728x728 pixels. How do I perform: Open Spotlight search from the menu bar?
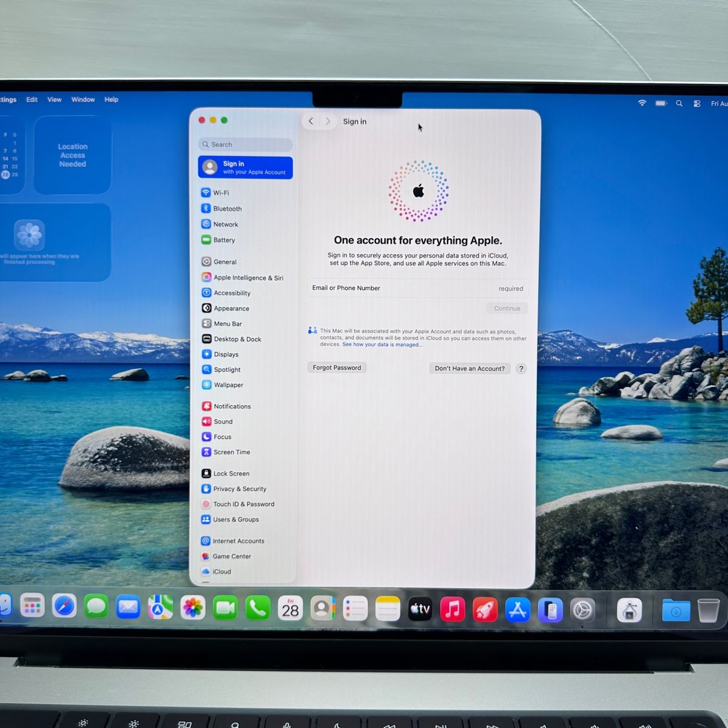[679, 103]
